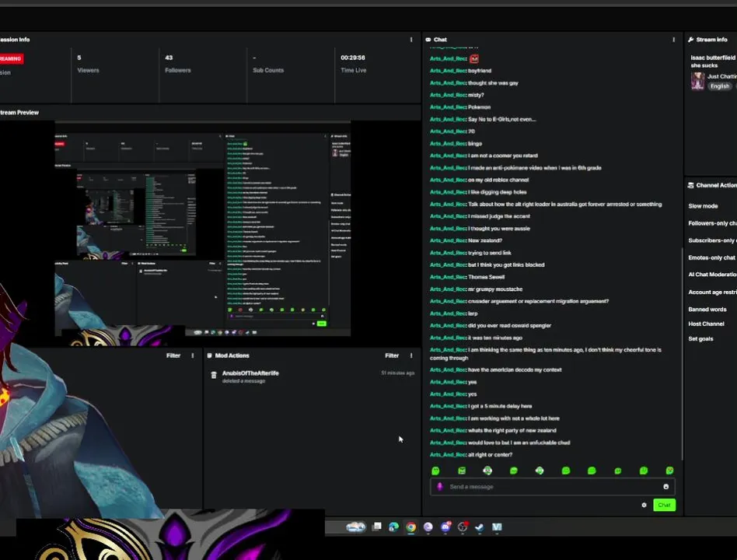Viewport: 737px width, 560px height.
Task: Open the Mod Actions three-dot menu
Action: (411, 355)
